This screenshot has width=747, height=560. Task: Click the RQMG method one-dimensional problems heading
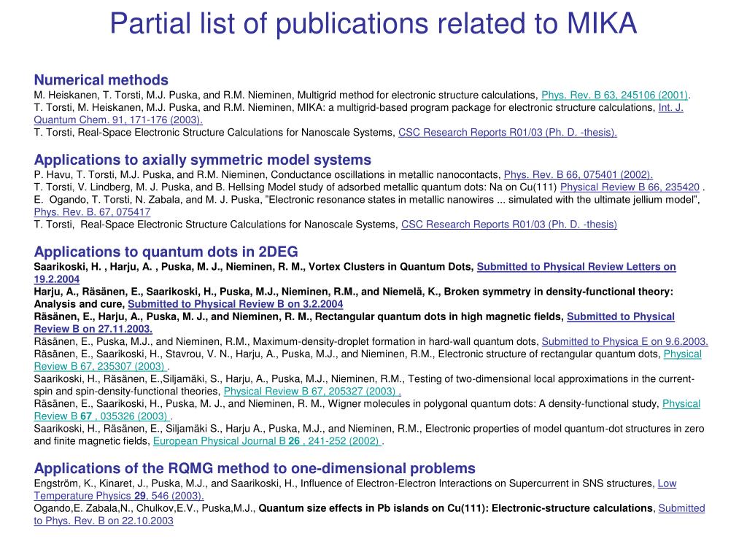[x=255, y=468]
